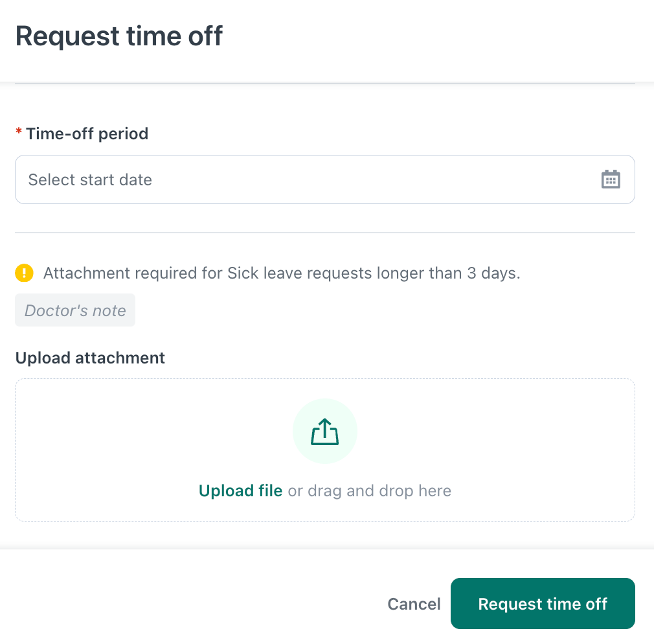The height and width of the screenshot is (644, 654).
Task: Click the Time-off period required field label
Action: [x=82, y=133]
